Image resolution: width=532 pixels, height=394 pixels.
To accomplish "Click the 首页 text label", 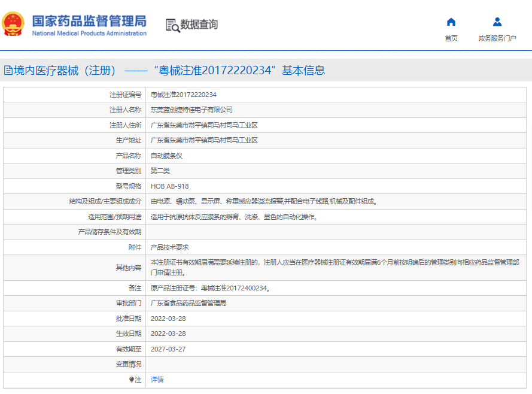I will pyautogui.click(x=451, y=38).
